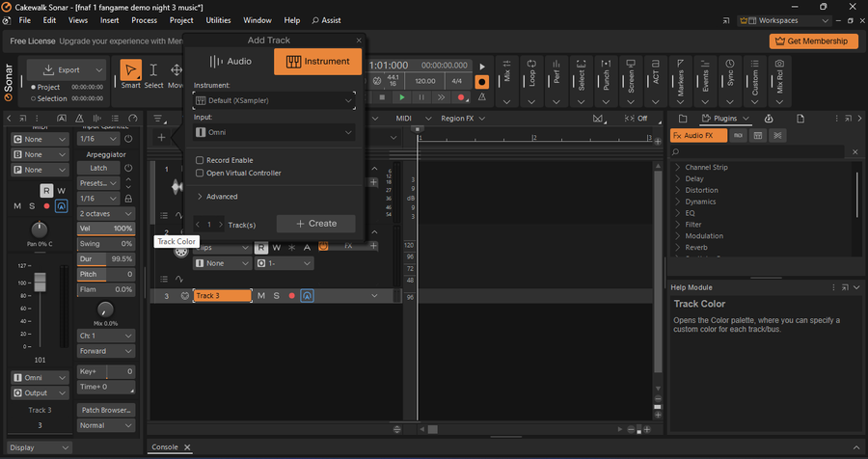
Task: Arm Track 3 record button
Action: [x=291, y=296]
